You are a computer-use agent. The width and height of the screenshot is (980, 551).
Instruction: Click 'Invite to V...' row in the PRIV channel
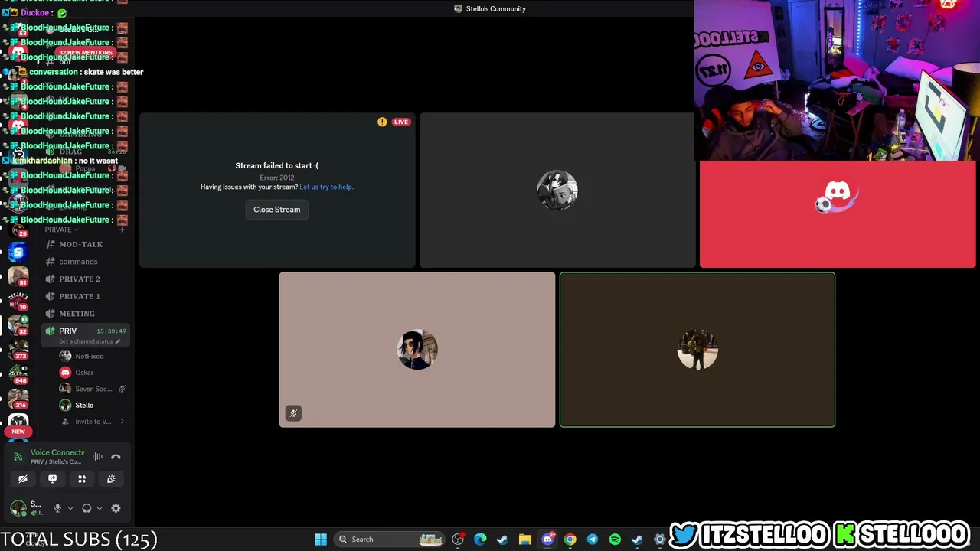pyautogui.click(x=92, y=422)
